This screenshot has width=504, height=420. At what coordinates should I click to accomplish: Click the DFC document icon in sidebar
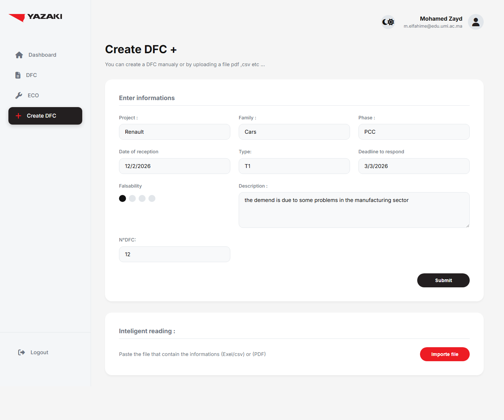(x=18, y=75)
